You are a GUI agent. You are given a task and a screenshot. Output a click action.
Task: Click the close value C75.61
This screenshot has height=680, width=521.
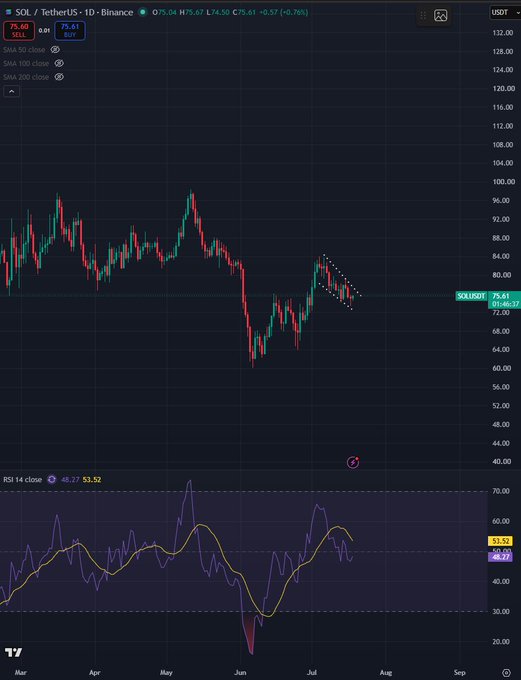(244, 12)
